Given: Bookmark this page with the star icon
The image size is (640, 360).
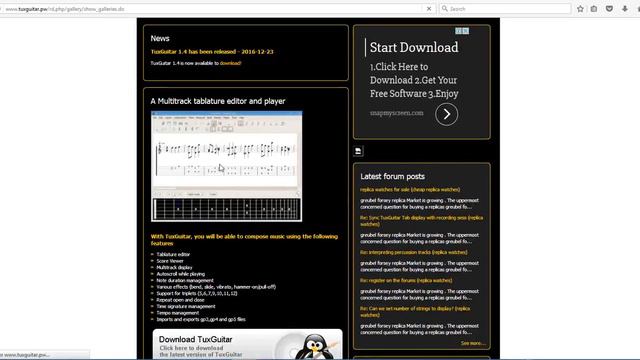Looking at the screenshot, I should [580, 9].
